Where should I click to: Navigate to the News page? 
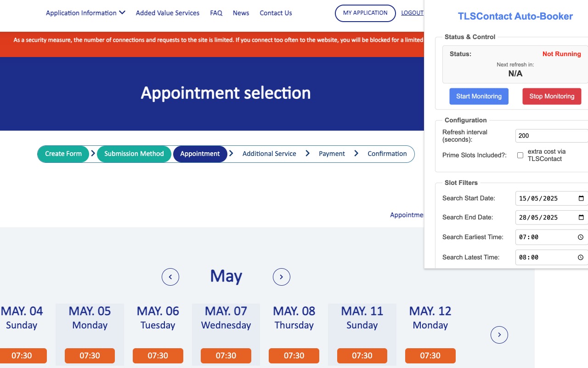point(241,13)
